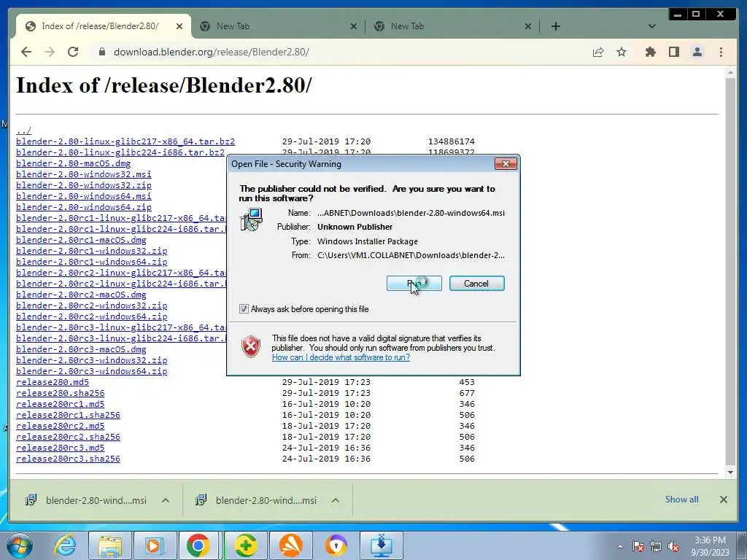
Task: Switch to Google Chrome on the taskbar
Action: tap(198, 545)
